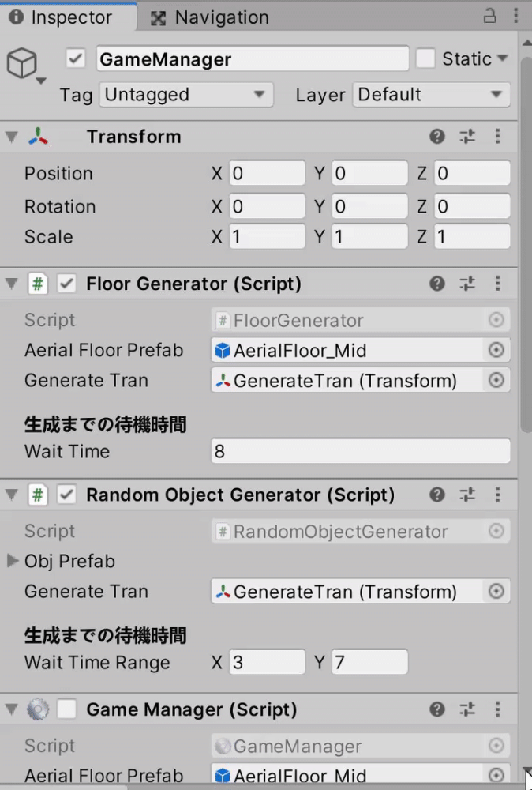The height and width of the screenshot is (790, 532).
Task: Open Floor Generator preset selector icon
Action: [x=467, y=283]
